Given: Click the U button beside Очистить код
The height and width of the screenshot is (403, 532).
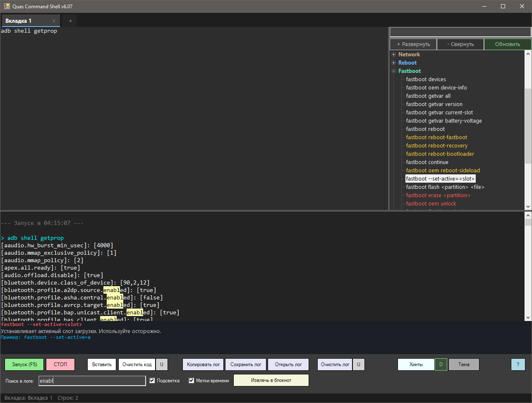Looking at the screenshot, I should tap(162, 364).
